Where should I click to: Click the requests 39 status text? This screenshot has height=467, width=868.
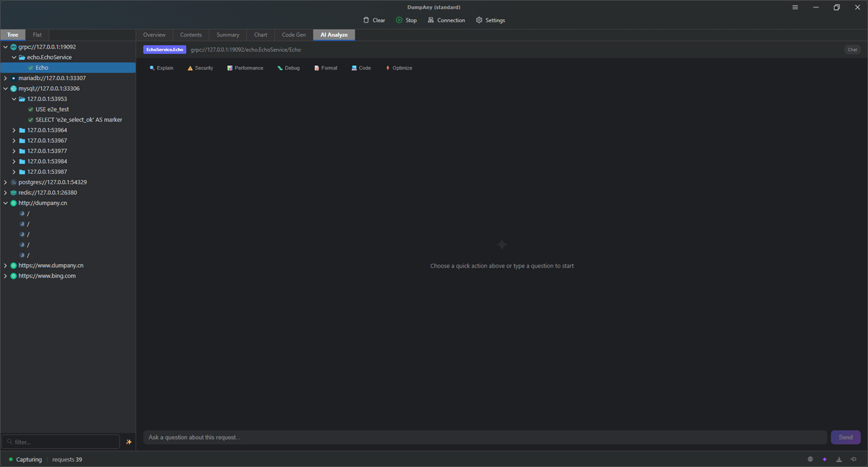(67, 460)
